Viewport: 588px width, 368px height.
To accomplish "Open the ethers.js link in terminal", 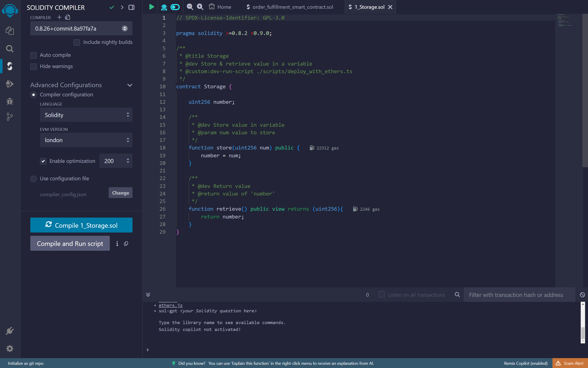I will pos(171,305).
